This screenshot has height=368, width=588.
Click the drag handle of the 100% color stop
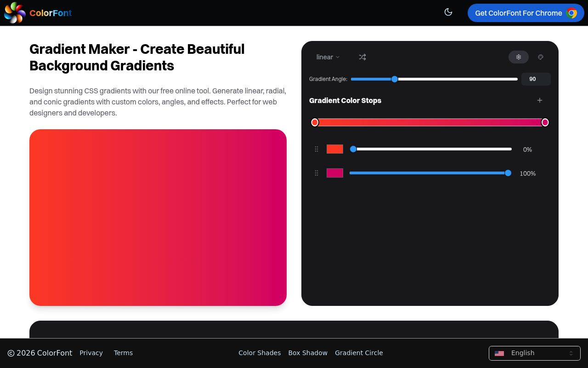click(316, 173)
